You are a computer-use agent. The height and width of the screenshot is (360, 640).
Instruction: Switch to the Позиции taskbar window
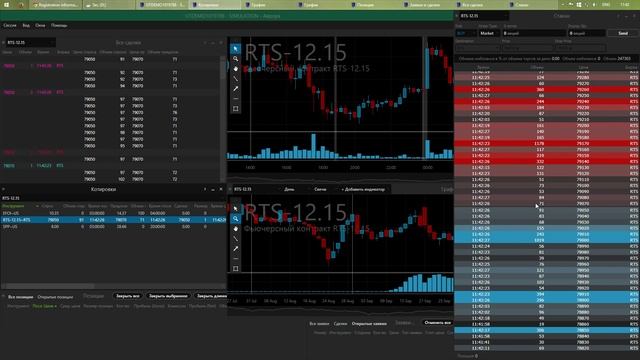tap(373, 5)
